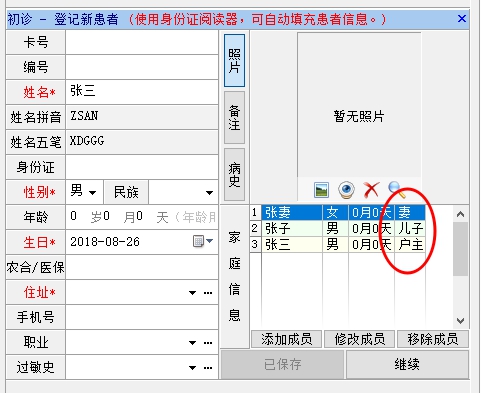Click the magnifier zoom photo icon
Image resolution: width=482 pixels, height=393 pixels.
click(397, 189)
